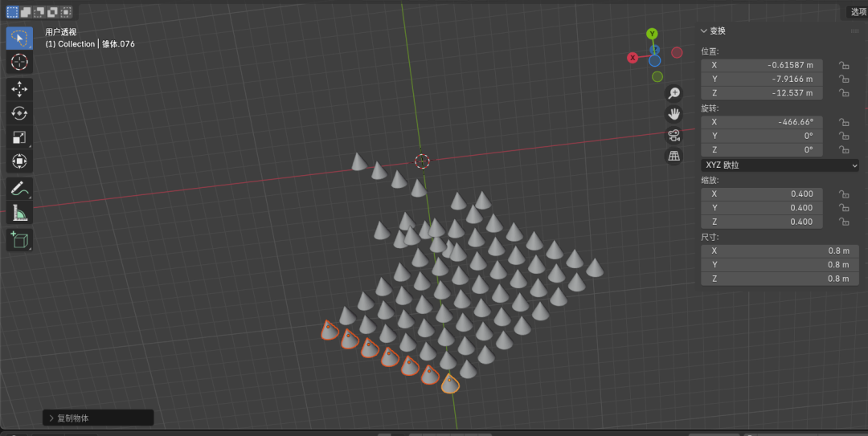
Task: Select the Box Select tool
Action: [x=19, y=39]
